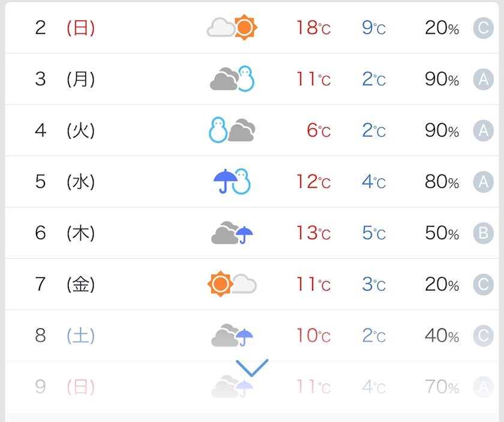Click the 5 (水) Wednesday date label
The image size is (504, 422).
(65, 181)
